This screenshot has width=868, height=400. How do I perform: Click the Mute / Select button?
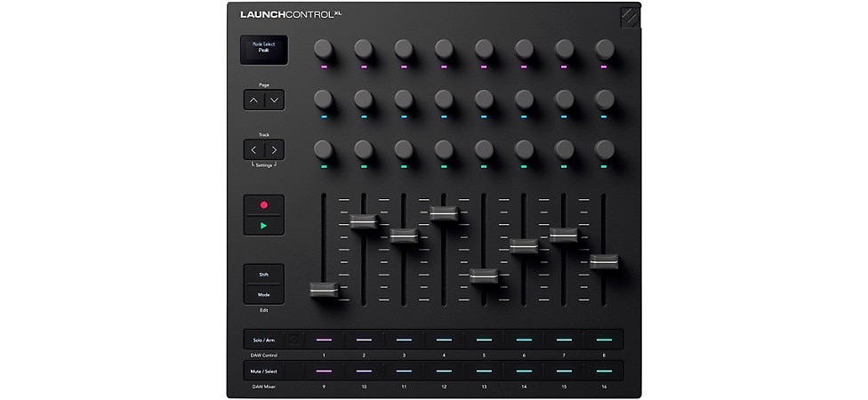point(264,371)
